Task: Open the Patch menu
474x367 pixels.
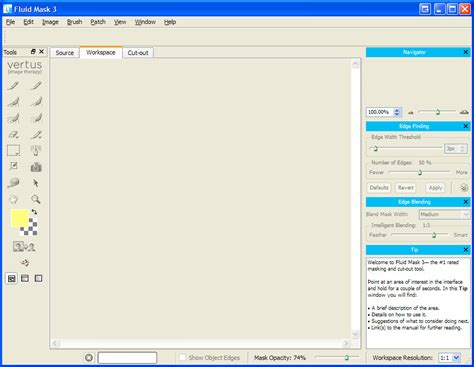Action: point(98,22)
